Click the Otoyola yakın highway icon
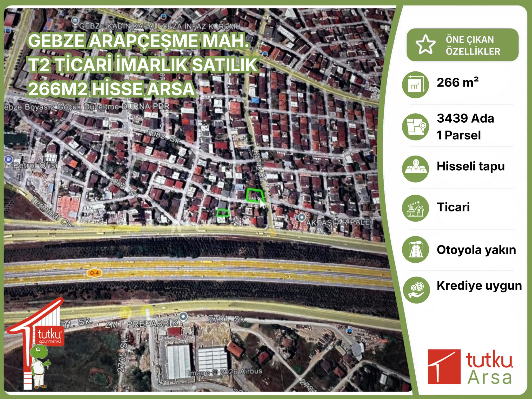Image resolution: width=532 pixels, height=399 pixels. pyautogui.click(x=415, y=249)
